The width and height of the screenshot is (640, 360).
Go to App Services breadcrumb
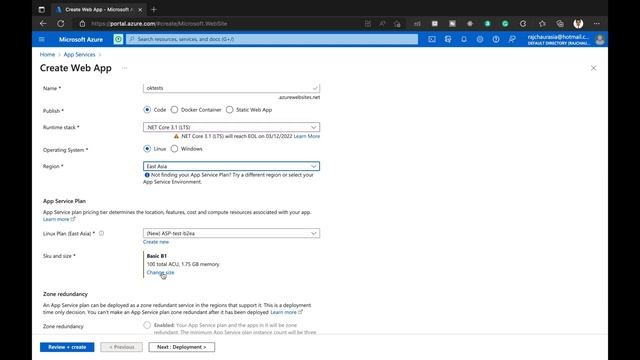[79, 54]
